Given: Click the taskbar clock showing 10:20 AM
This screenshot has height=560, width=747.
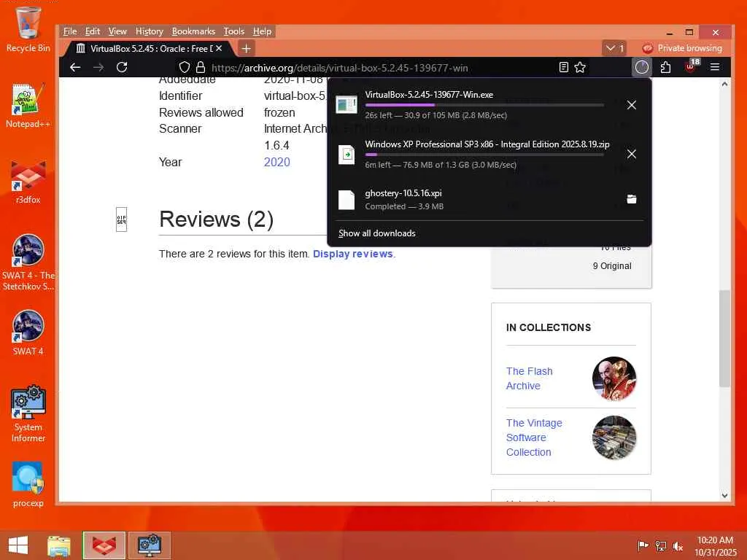Looking at the screenshot, I should click(715, 546).
